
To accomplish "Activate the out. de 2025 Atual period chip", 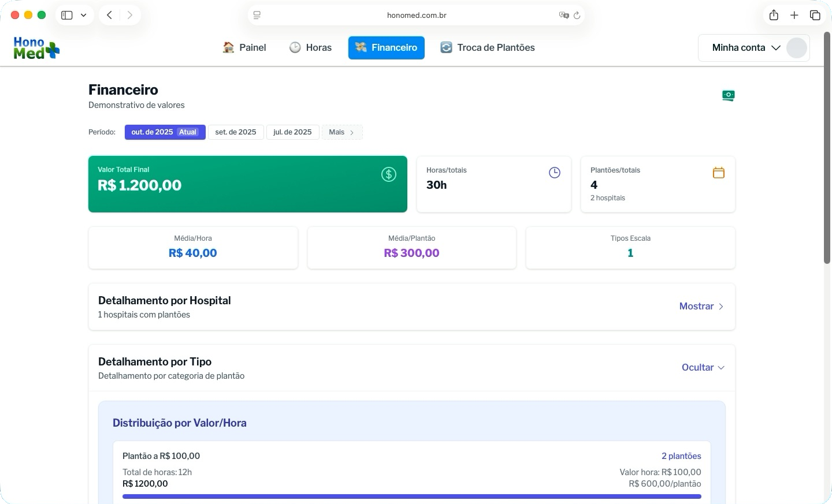I will (165, 132).
